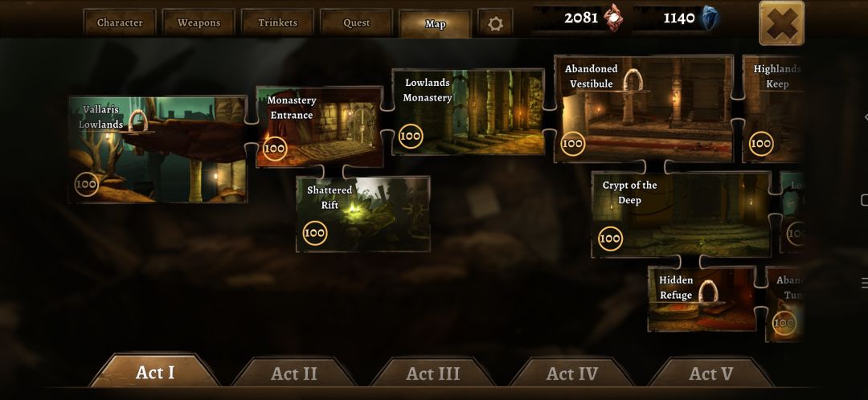Tap the blue crystal currency icon
Viewport: 868px width, 400px height.
[710, 18]
